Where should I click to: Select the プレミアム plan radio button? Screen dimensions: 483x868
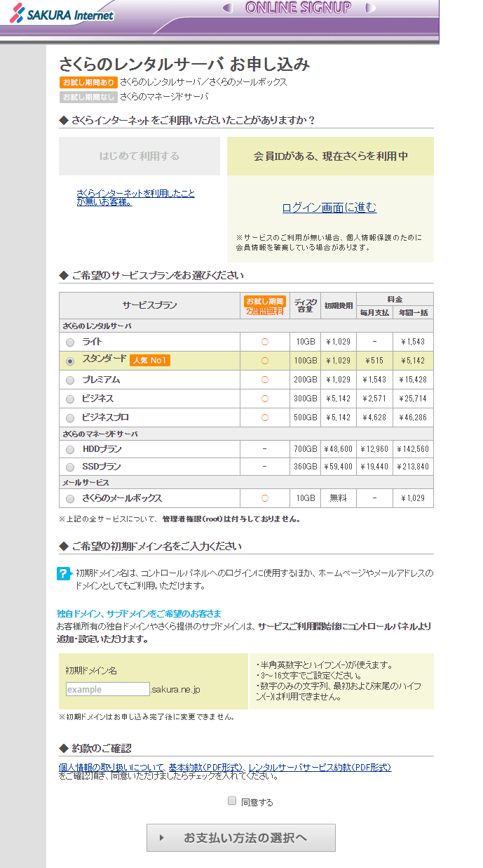pyautogui.click(x=69, y=380)
